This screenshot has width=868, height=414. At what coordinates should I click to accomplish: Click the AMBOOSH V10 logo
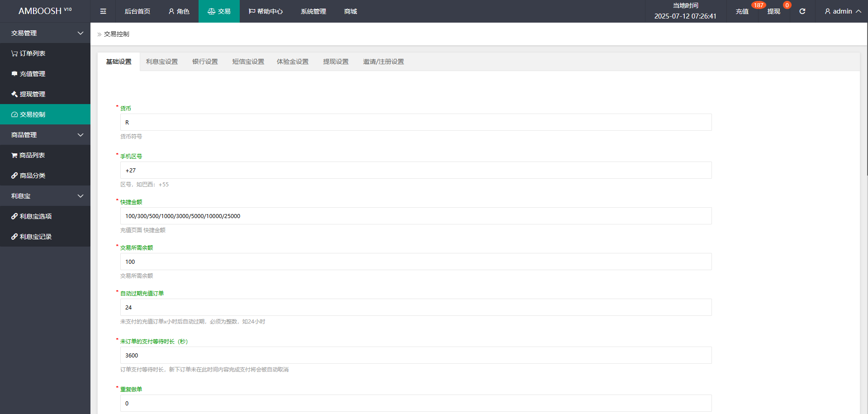point(45,11)
